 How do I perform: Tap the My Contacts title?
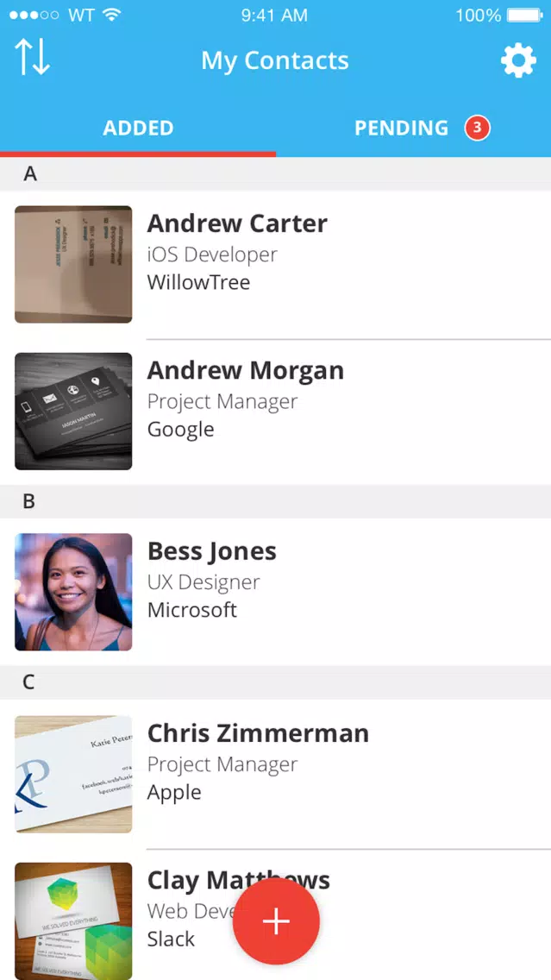pyautogui.click(x=275, y=60)
